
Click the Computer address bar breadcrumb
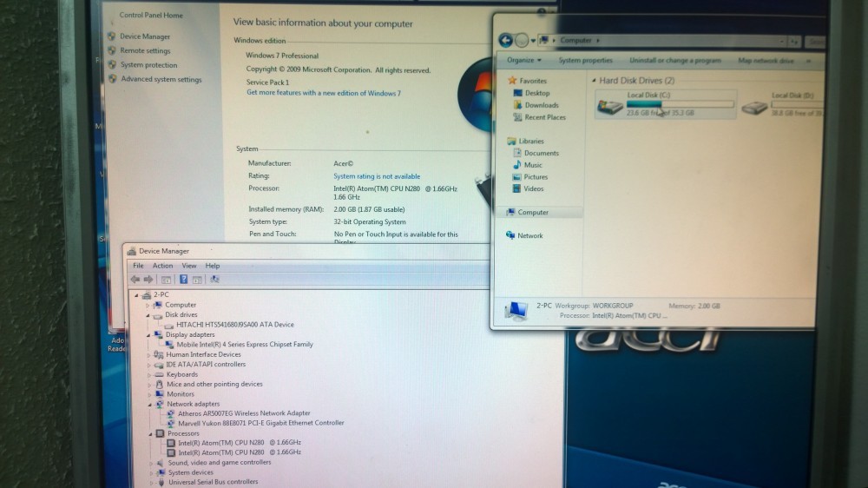point(575,41)
